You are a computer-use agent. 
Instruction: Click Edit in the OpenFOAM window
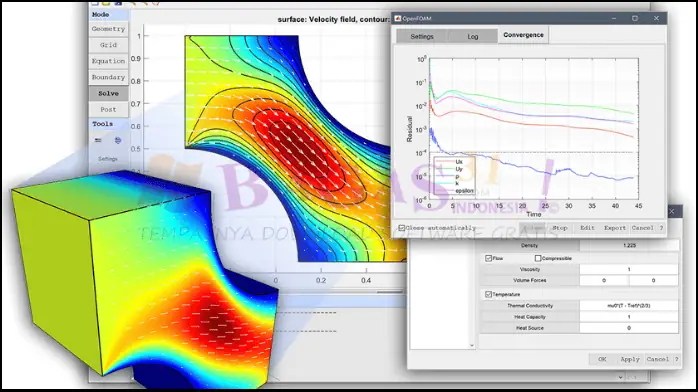(587, 228)
